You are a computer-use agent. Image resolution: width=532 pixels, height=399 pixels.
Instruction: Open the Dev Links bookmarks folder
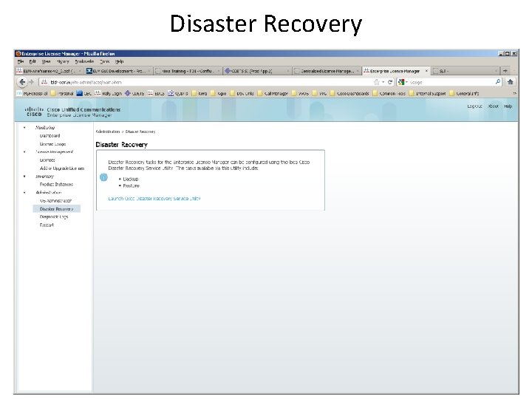242,93
